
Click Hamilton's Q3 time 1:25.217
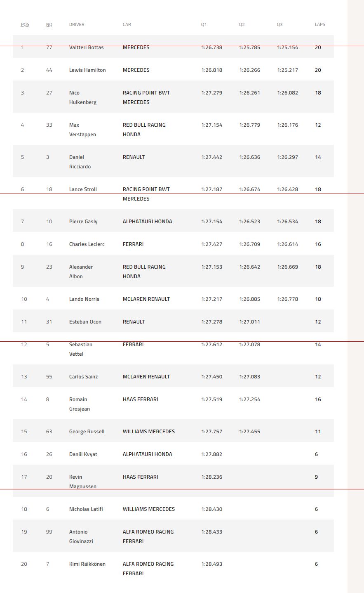(287, 70)
